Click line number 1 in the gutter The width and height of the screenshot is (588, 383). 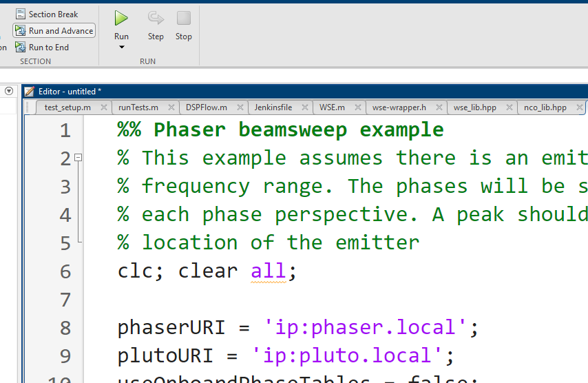[x=65, y=131]
